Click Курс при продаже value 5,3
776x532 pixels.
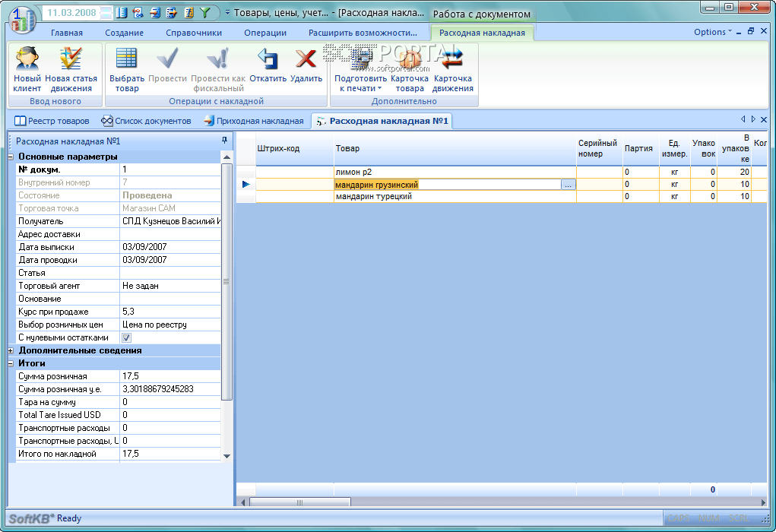coord(170,312)
